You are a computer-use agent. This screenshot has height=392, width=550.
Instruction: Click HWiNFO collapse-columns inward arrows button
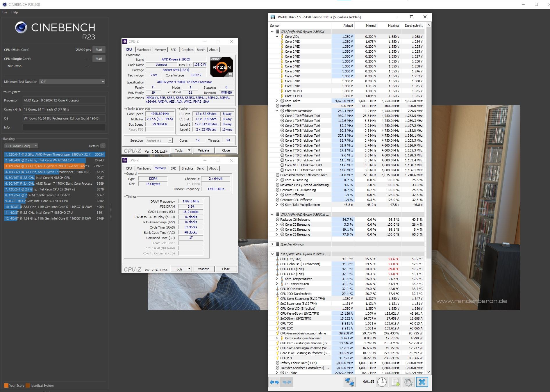pos(287,382)
